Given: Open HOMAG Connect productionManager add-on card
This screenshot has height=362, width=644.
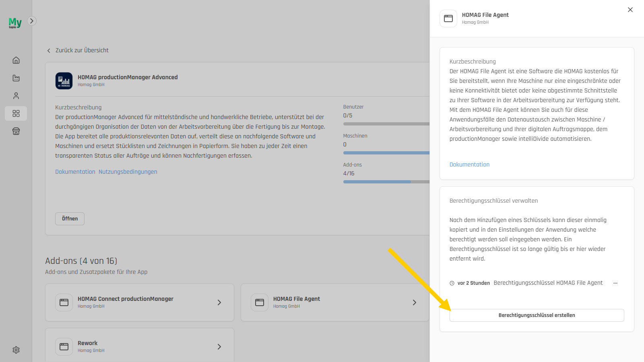Looking at the screenshot, I should (x=140, y=302).
